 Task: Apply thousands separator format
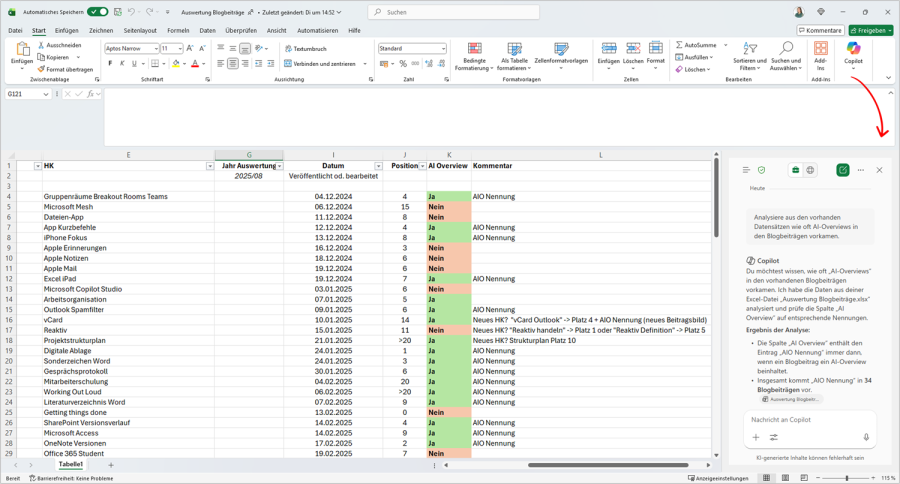coord(415,64)
